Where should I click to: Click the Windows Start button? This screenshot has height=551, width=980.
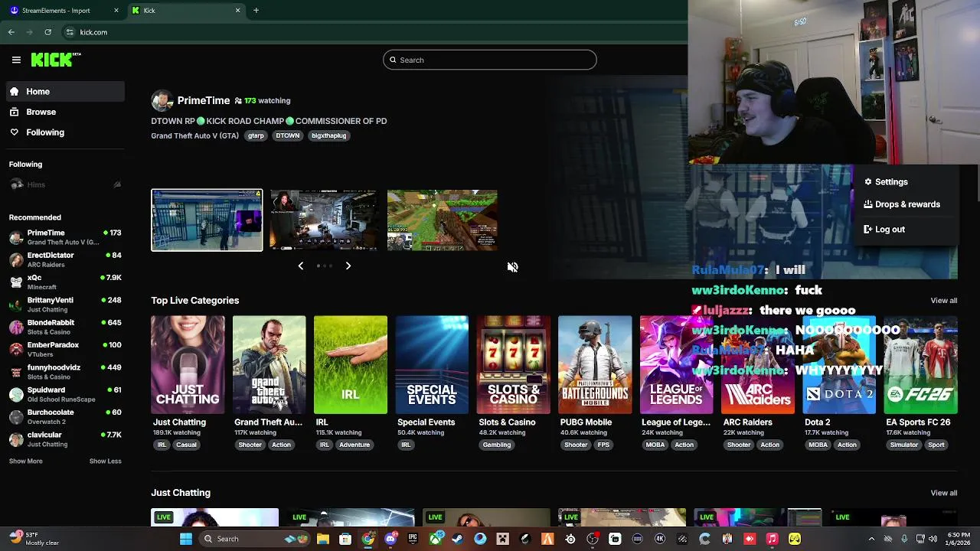tap(185, 539)
